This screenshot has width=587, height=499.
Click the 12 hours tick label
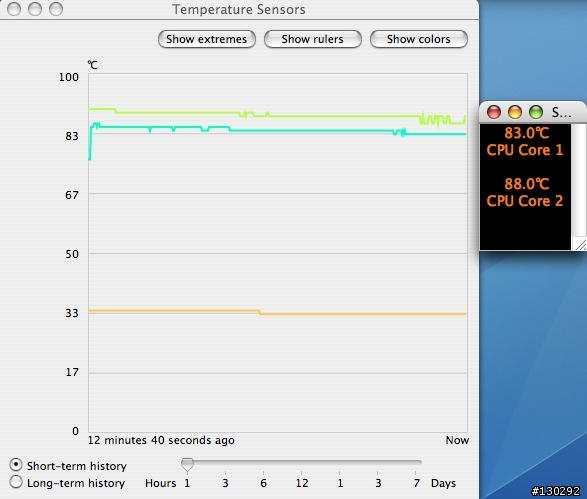point(302,483)
